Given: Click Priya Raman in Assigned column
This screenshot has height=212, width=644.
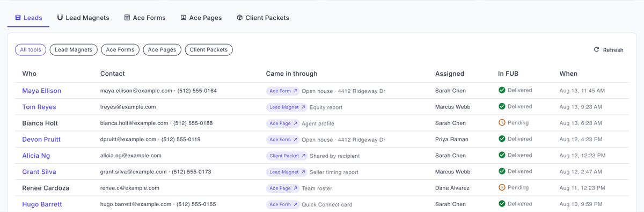Looking at the screenshot, I should click(452, 140).
